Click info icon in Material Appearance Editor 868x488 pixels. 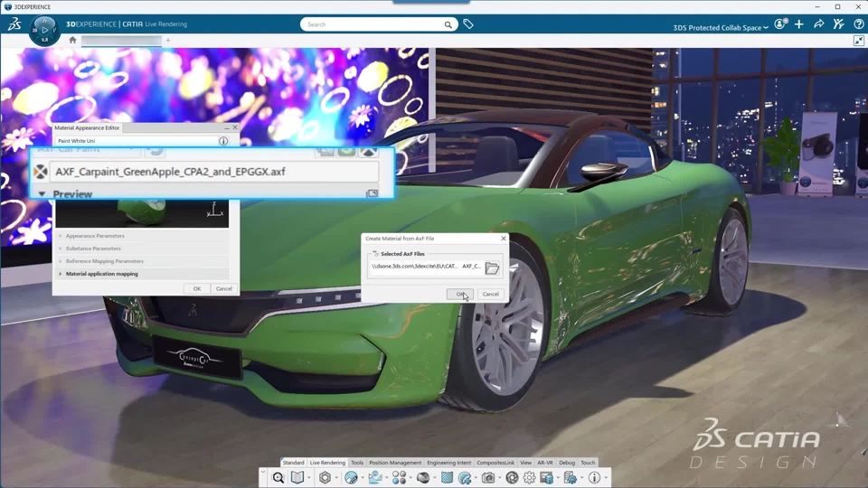223,141
